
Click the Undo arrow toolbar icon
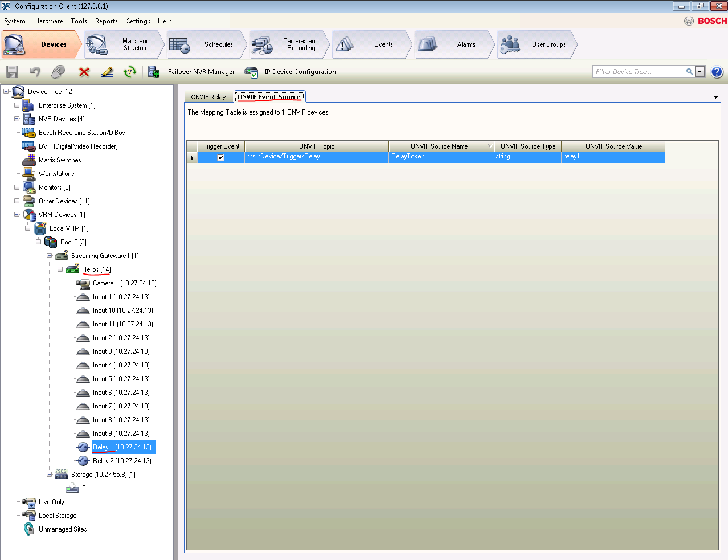(35, 72)
